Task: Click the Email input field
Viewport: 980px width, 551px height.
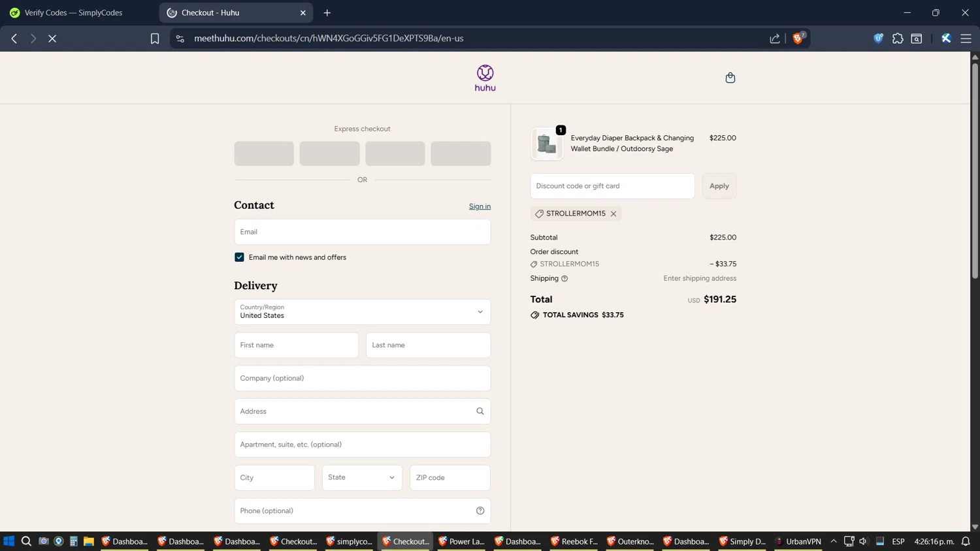Action: click(x=362, y=232)
